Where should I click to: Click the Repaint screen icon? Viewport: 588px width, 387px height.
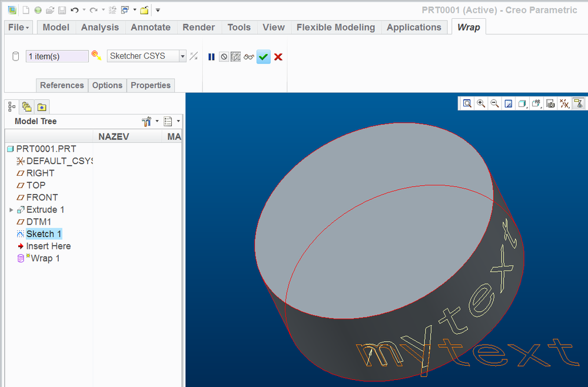(x=509, y=104)
